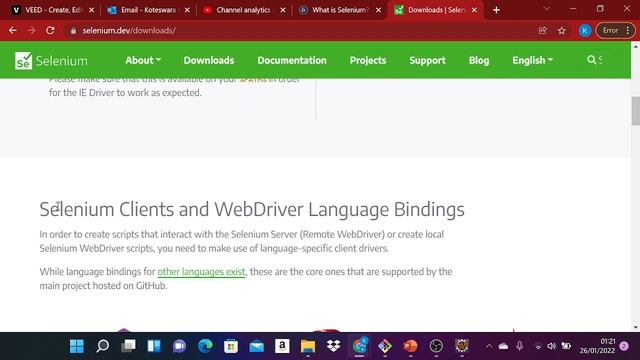Close the Email - Koteswara tab
This screenshot has height=360, width=640.
click(187, 10)
